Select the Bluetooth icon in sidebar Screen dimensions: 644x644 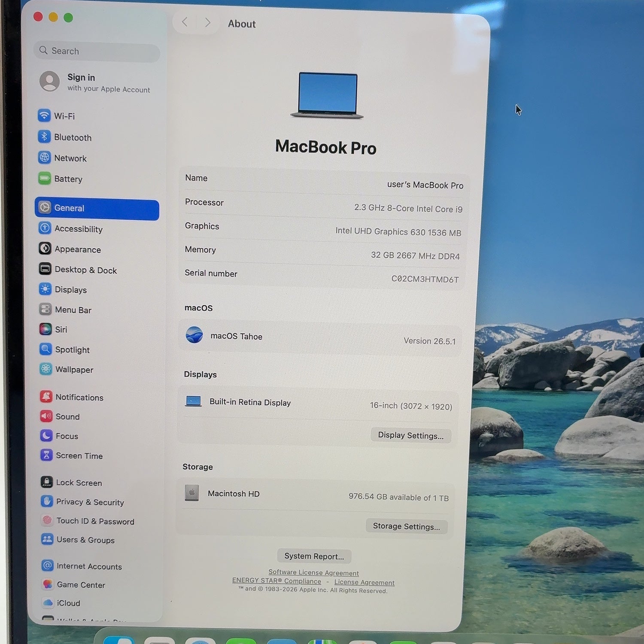(x=44, y=137)
